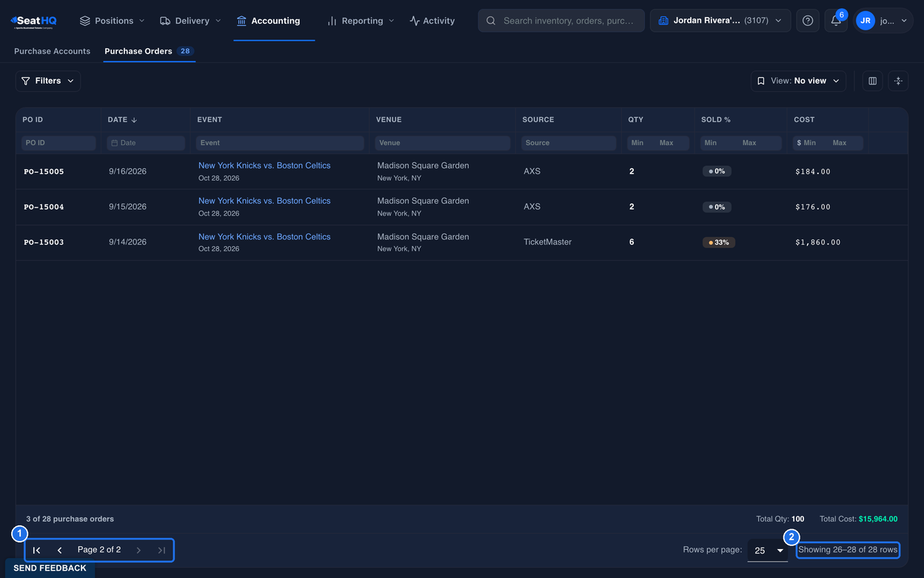Expand the Filters dropdown
The width and height of the screenshot is (924, 578).
click(48, 81)
